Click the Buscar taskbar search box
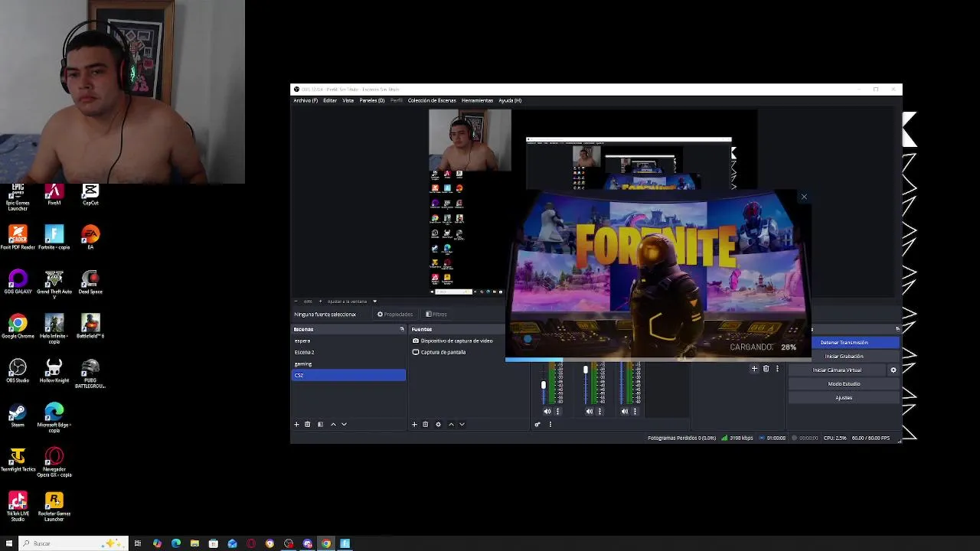Image resolution: width=980 pixels, height=551 pixels. 73,543
